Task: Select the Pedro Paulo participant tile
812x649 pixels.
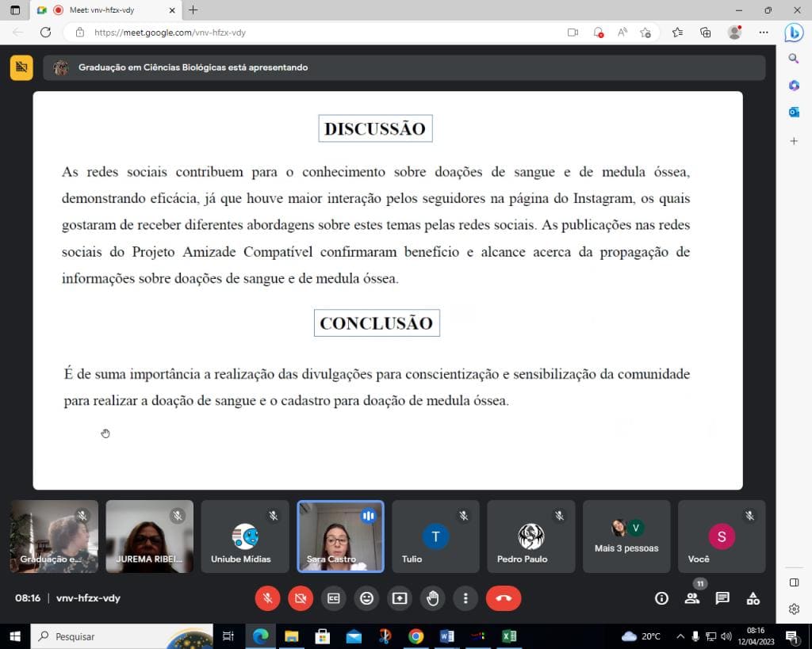Action: click(531, 536)
